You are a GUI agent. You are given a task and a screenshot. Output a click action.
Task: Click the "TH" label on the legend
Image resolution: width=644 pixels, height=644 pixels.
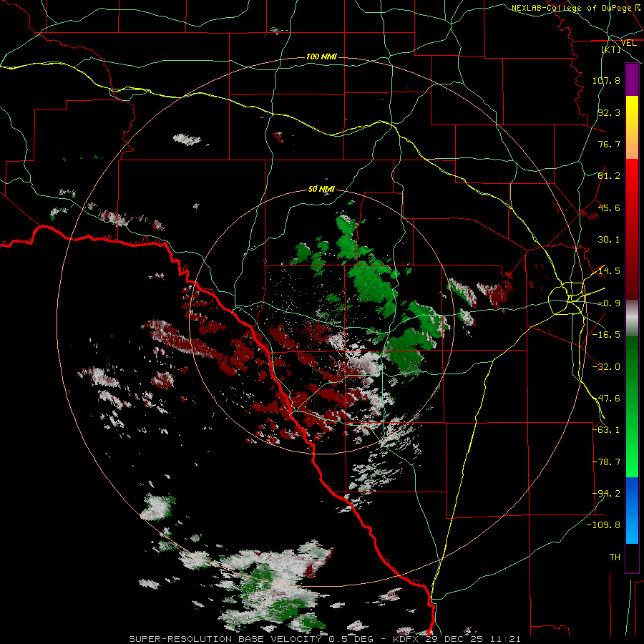click(x=615, y=557)
